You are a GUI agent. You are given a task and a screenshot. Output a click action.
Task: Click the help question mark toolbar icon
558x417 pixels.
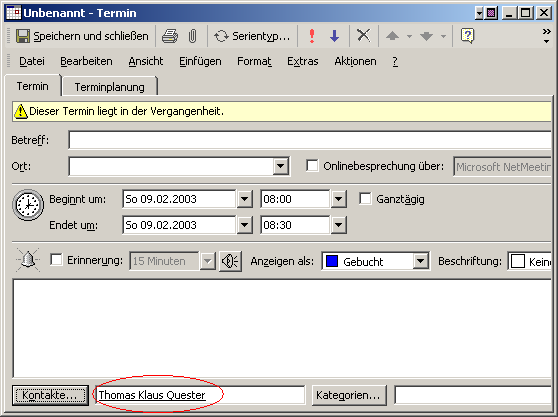tap(468, 36)
